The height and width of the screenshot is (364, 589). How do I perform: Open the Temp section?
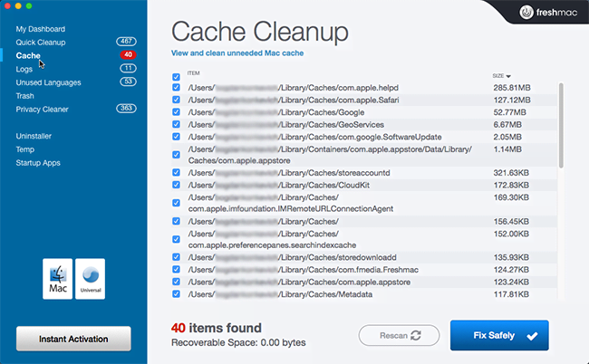(x=24, y=149)
